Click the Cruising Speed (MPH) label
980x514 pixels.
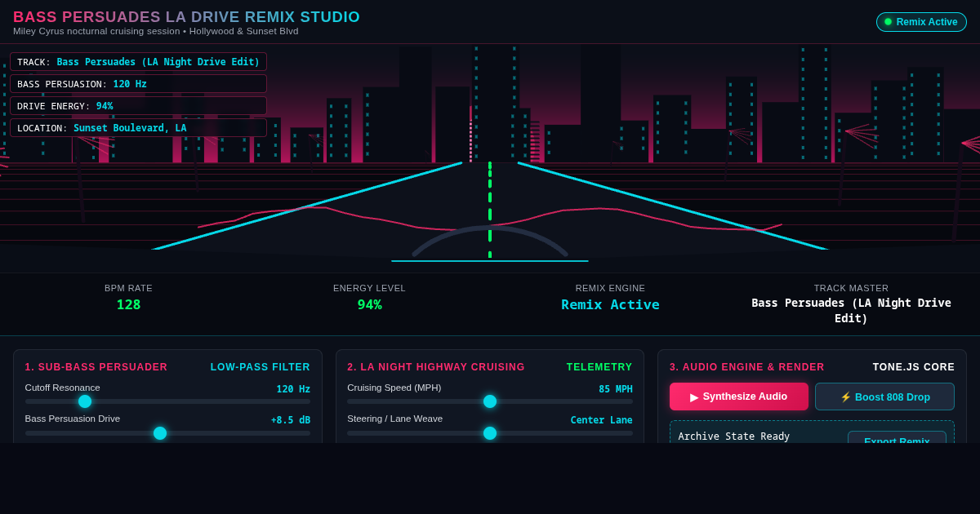(x=394, y=388)
